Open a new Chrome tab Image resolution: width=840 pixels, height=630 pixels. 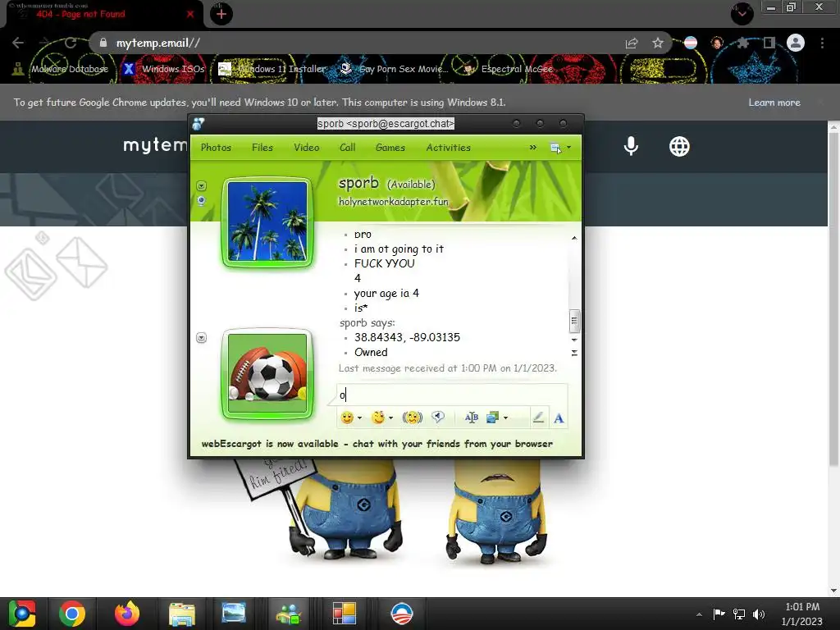[x=221, y=15]
